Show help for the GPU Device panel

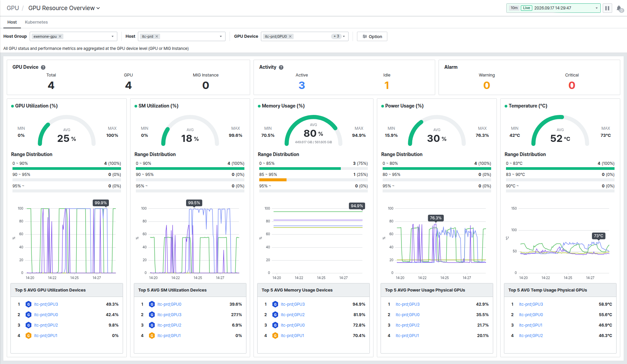[x=43, y=67]
